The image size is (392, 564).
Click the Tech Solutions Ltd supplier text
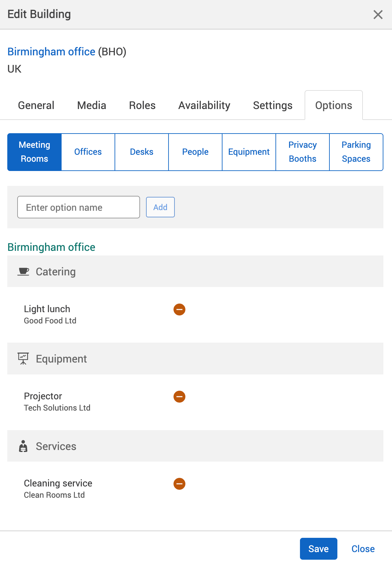click(x=57, y=408)
